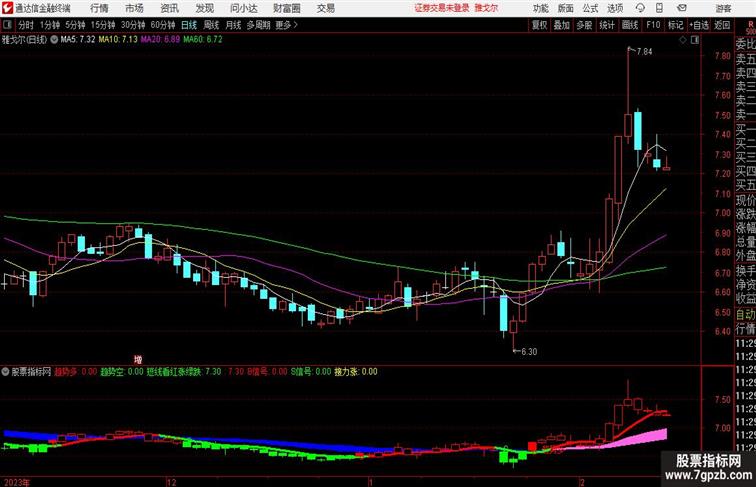Open the 多周期 view
The image size is (756, 487).
point(258,25)
